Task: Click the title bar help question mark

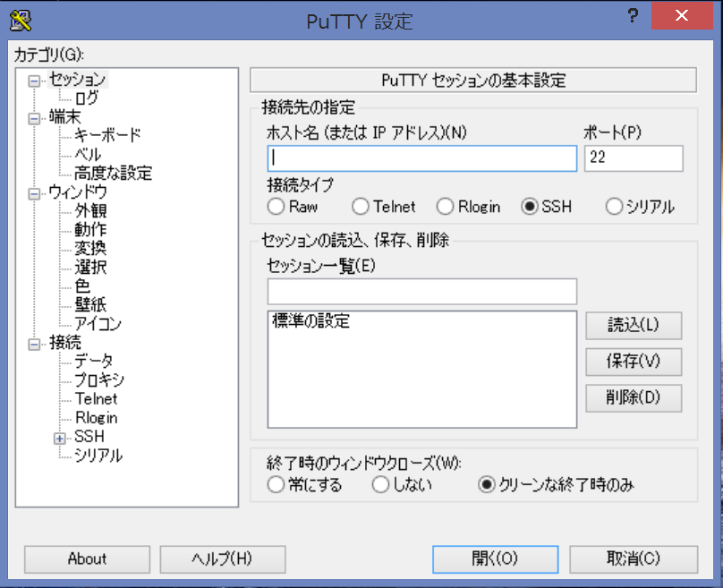Action: coord(633,16)
